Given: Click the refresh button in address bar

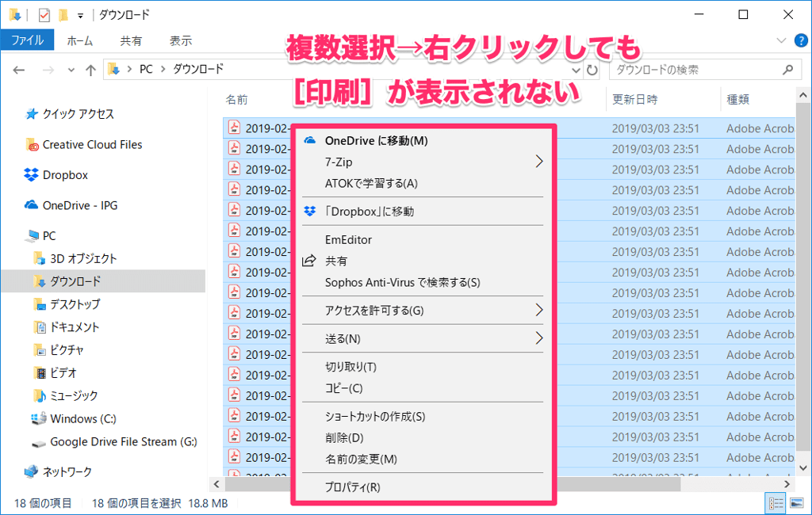Looking at the screenshot, I should [592, 70].
